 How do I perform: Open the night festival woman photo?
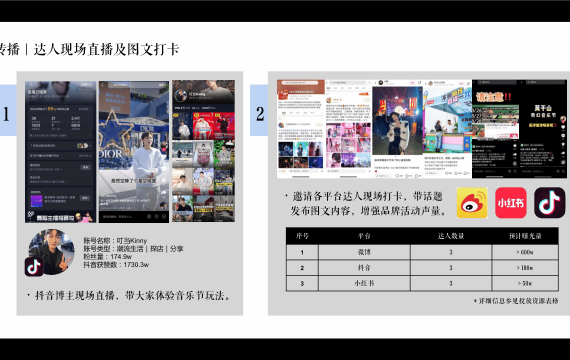tap(397, 129)
